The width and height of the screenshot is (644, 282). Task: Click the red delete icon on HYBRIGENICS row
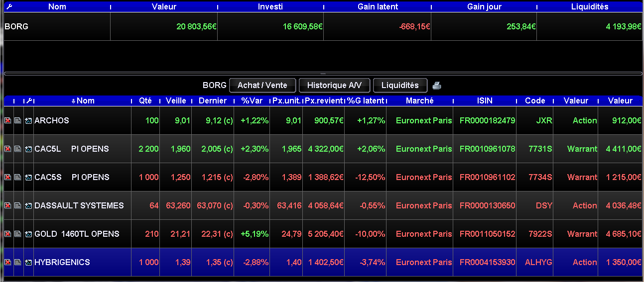click(x=7, y=263)
